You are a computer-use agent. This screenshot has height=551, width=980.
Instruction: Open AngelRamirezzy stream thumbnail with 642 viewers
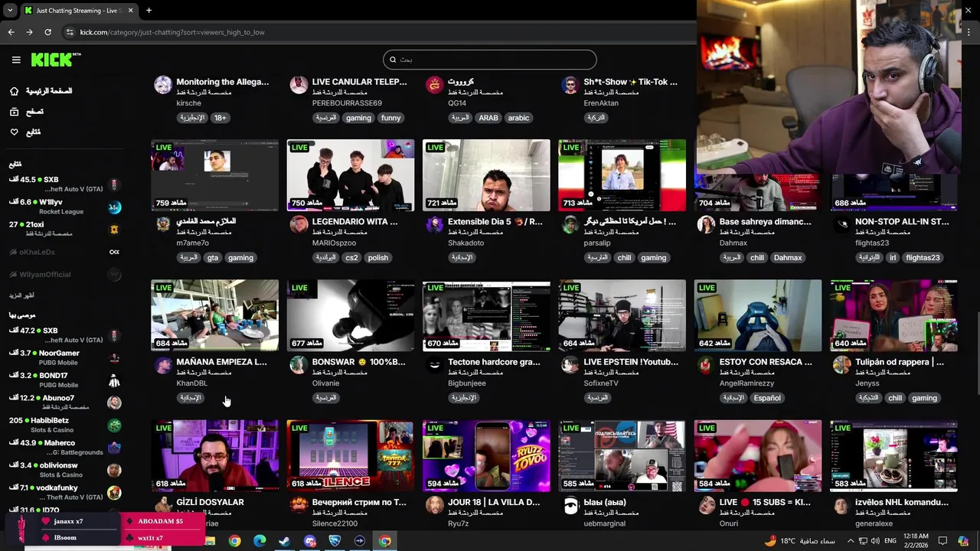point(758,315)
